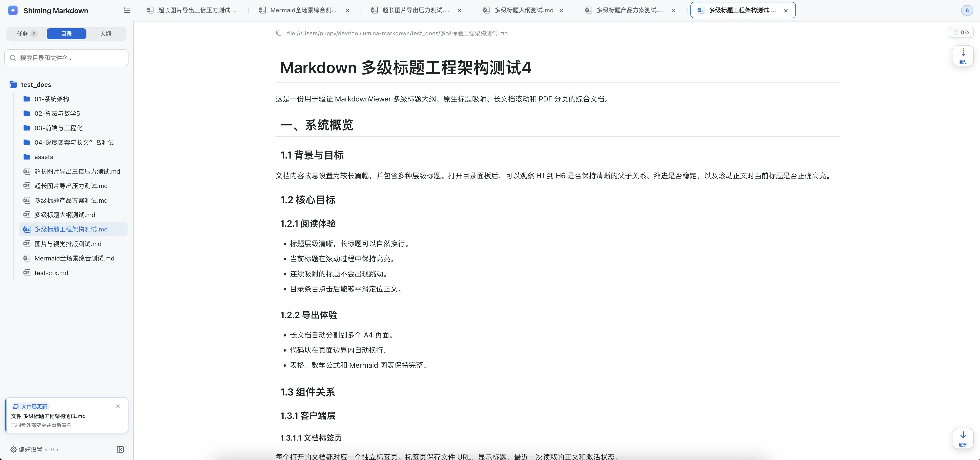
Task: Click the Shiming Markdown app logo icon
Action: [13, 10]
